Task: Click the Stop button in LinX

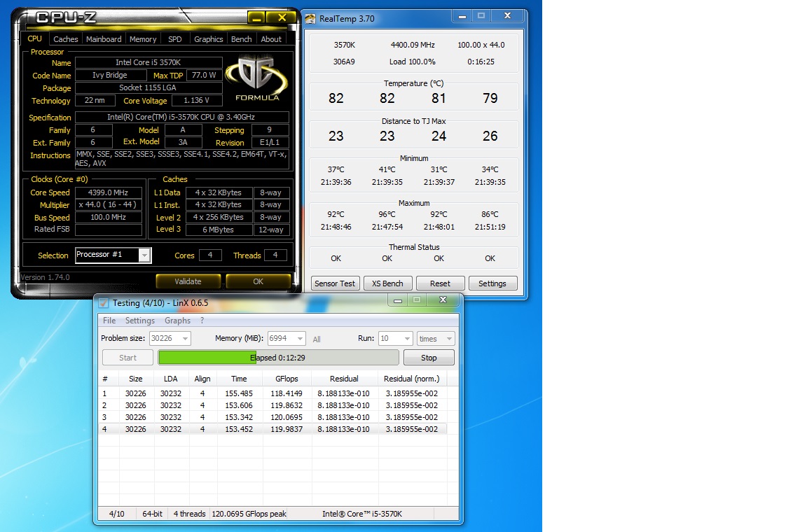Action: coord(429,358)
